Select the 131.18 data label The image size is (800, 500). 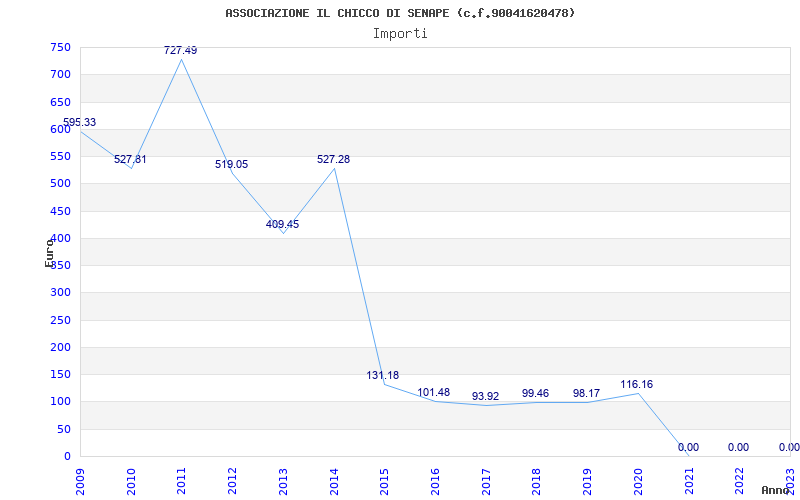(x=383, y=375)
